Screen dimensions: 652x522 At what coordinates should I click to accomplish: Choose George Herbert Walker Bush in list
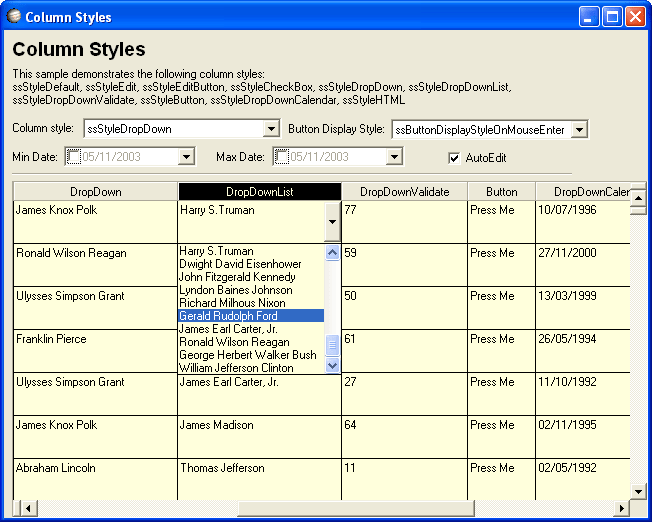pyautogui.click(x=251, y=355)
